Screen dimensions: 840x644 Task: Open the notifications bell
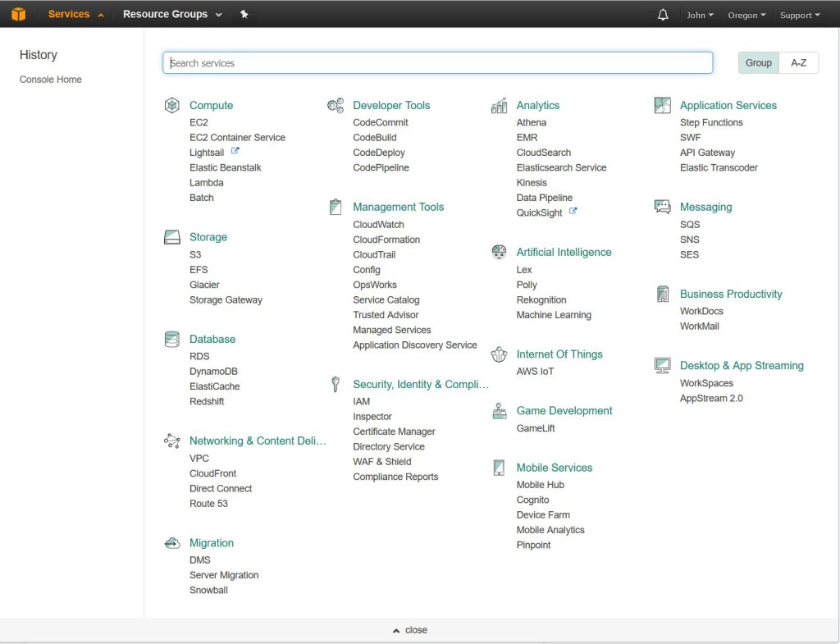tap(663, 15)
